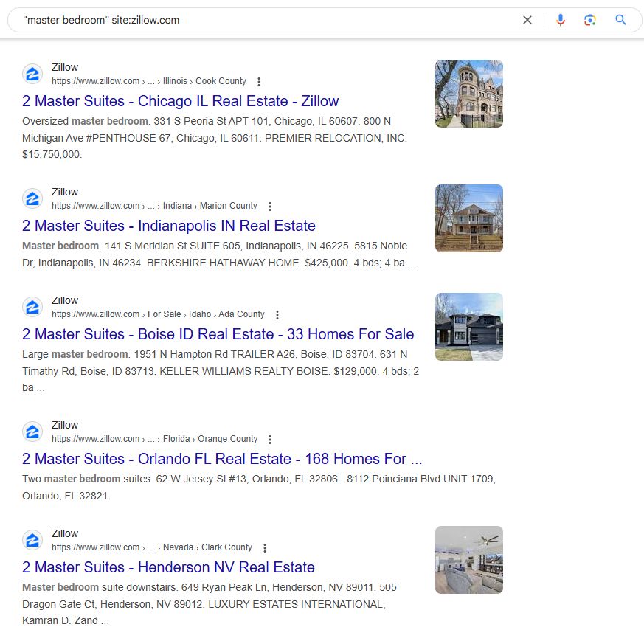Open the 2 Master Suites Boise ID link
Viewport: 644px width, 644px height.
218,334
